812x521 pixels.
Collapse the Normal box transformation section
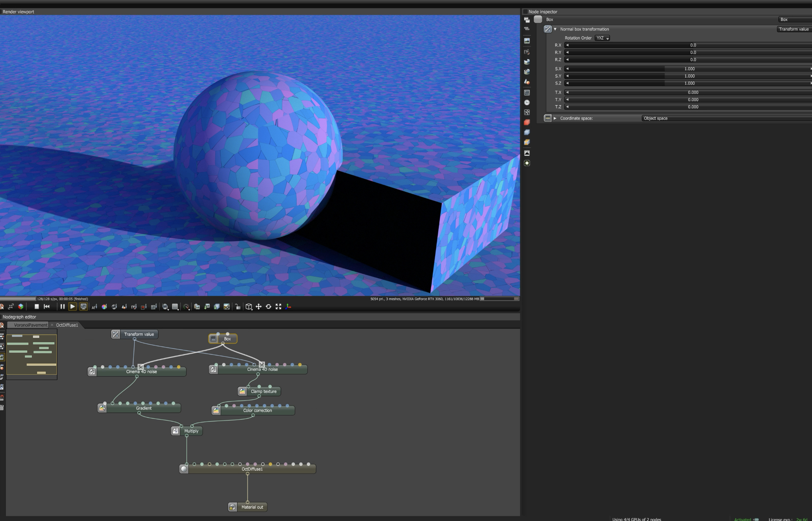[x=555, y=29]
